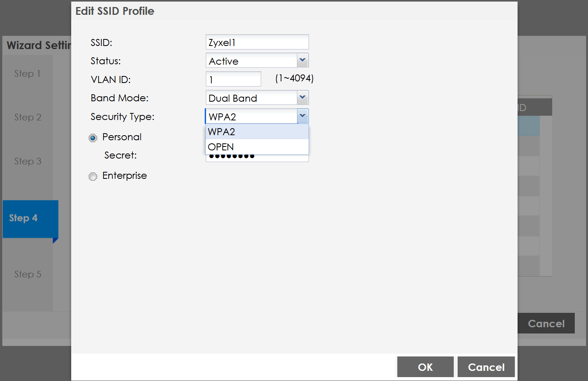Go to Step 2 of wizard
The width and height of the screenshot is (588, 381).
28,117
